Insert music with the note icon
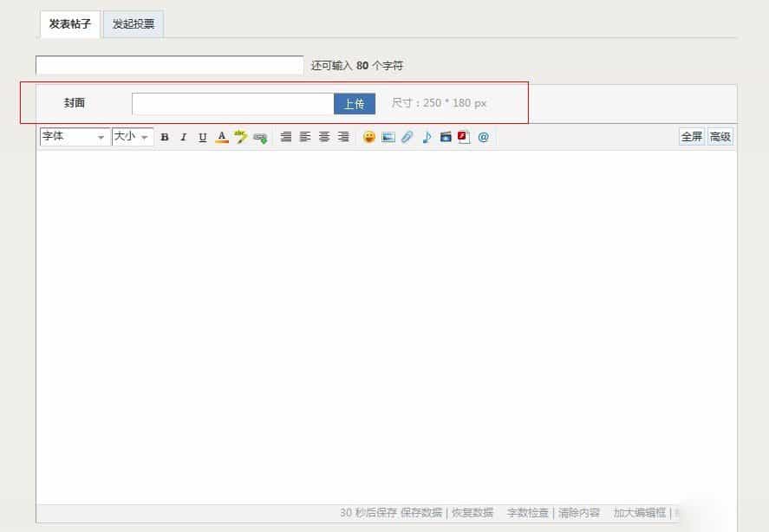 [x=426, y=136]
